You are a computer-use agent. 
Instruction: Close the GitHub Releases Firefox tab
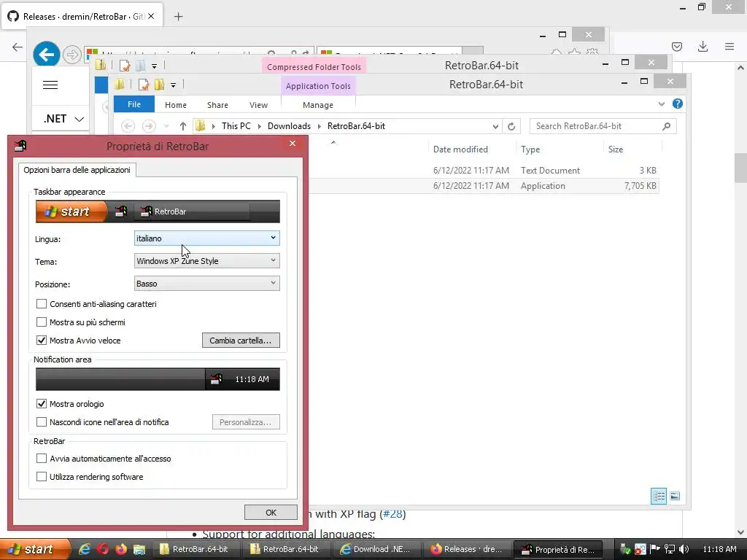point(151,16)
